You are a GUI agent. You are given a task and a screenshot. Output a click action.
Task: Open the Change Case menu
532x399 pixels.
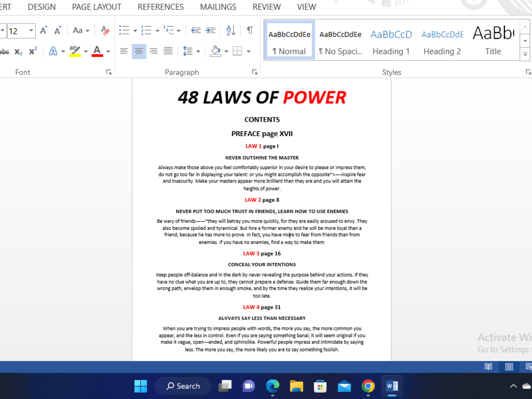tap(81, 31)
